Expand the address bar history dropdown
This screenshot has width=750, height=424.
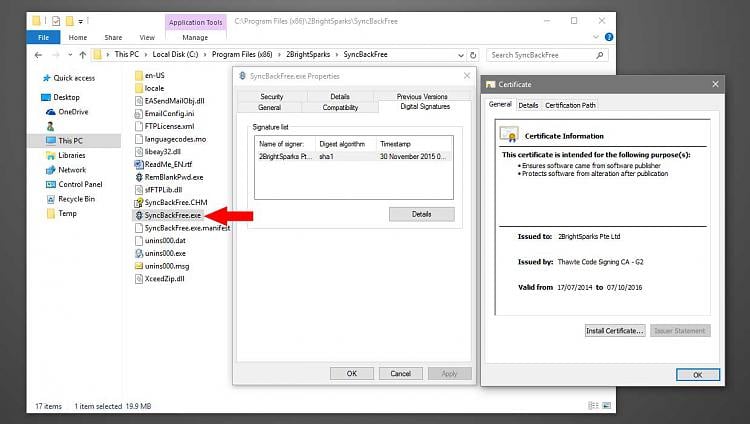[x=461, y=55]
